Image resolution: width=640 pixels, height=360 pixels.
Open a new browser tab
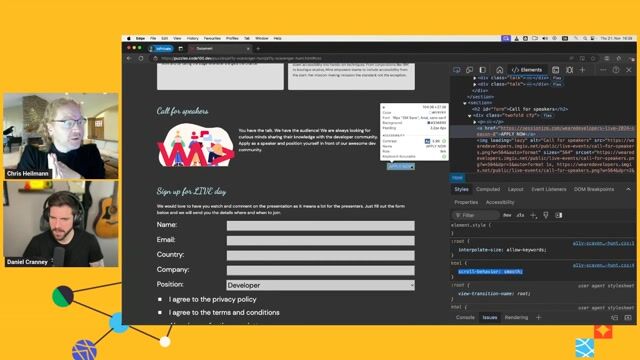258,49
